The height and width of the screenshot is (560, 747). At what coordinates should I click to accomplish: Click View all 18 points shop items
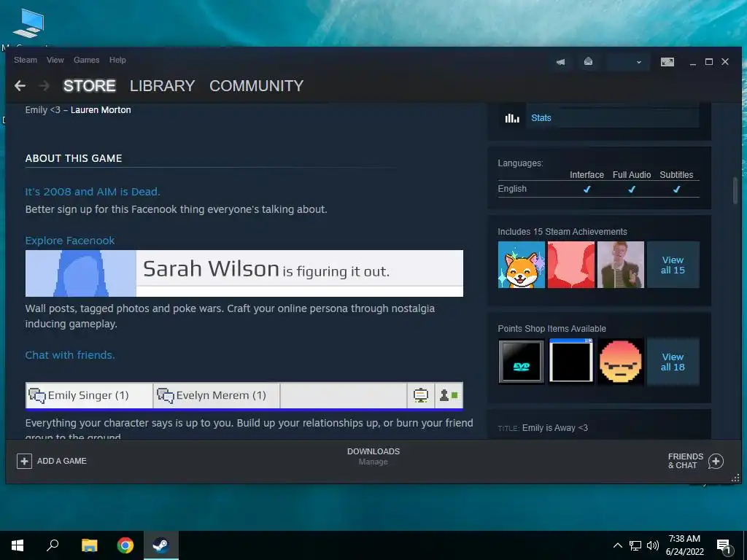click(673, 362)
